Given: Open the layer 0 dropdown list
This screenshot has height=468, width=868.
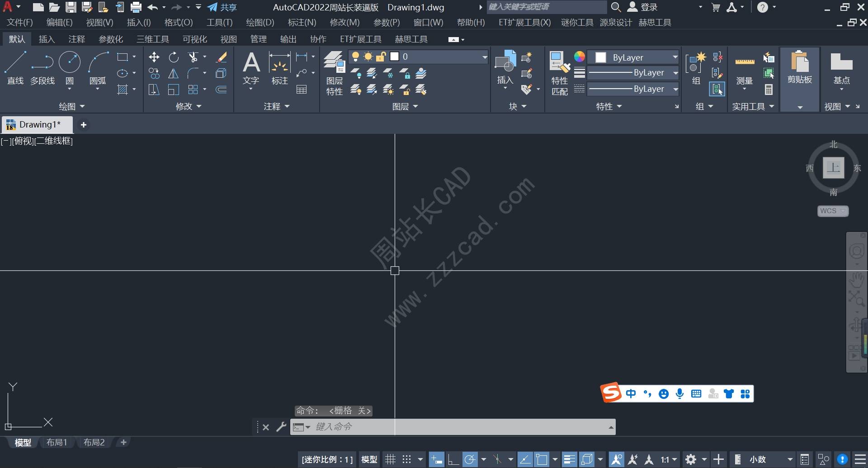Looking at the screenshot, I should (x=485, y=57).
